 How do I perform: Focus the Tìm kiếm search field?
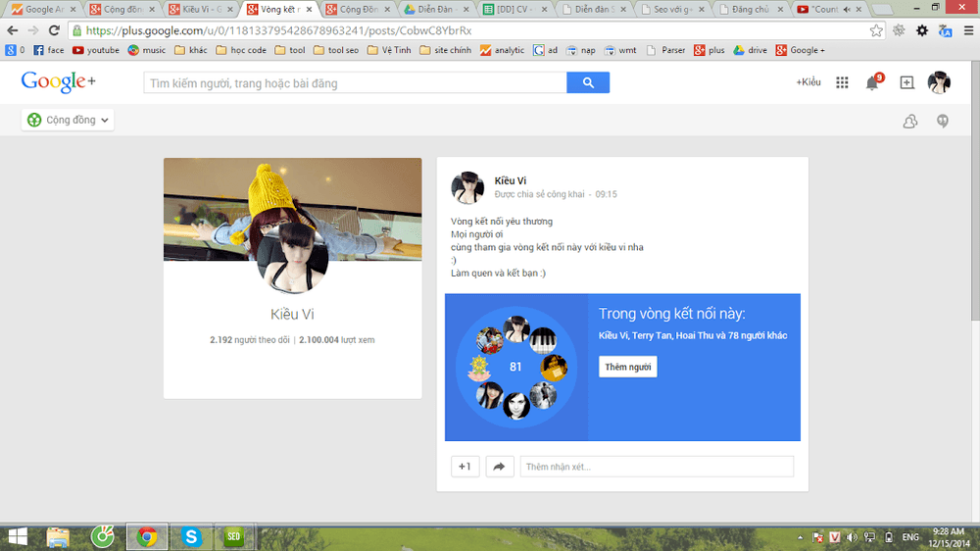355,82
